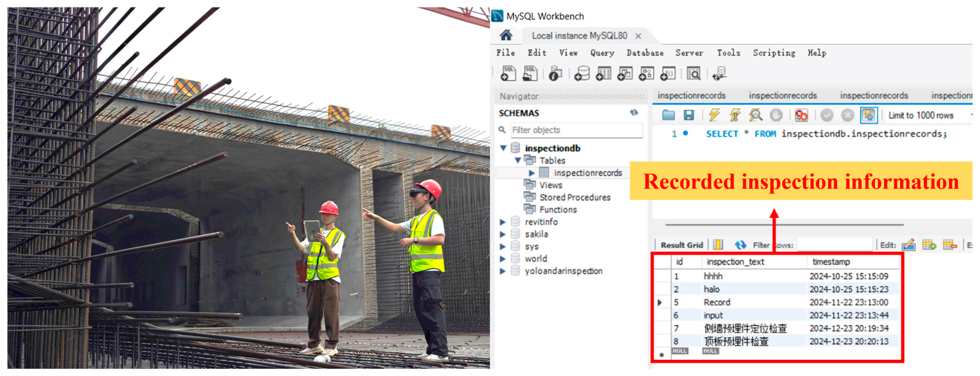Execute query with lightning bolt icon
The width and height of the screenshot is (980, 376).
point(714,115)
